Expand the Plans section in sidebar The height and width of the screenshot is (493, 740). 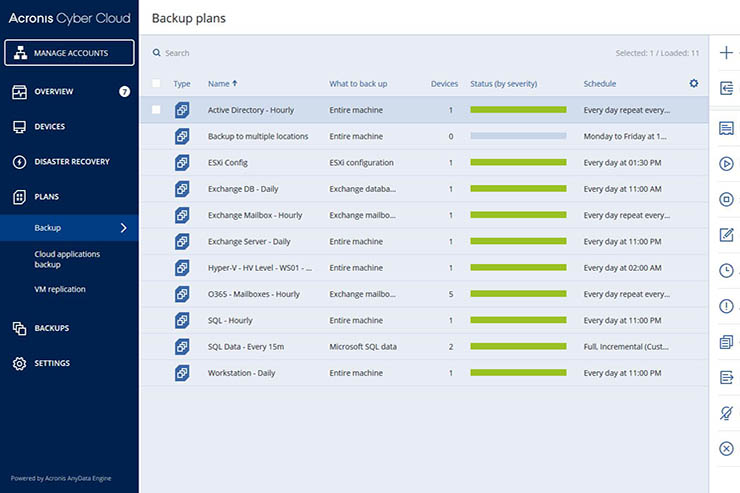pyautogui.click(x=46, y=197)
